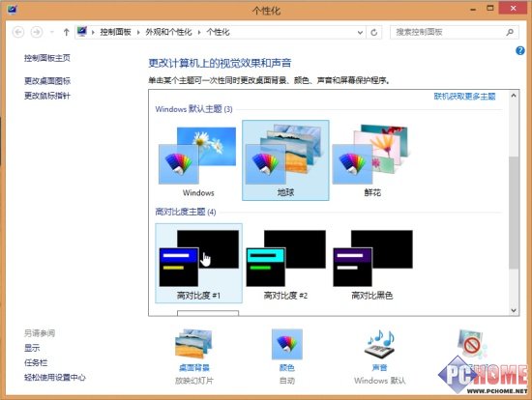532x400 pixels.
Task: Open 颜色 window color icon
Action: [x=286, y=344]
